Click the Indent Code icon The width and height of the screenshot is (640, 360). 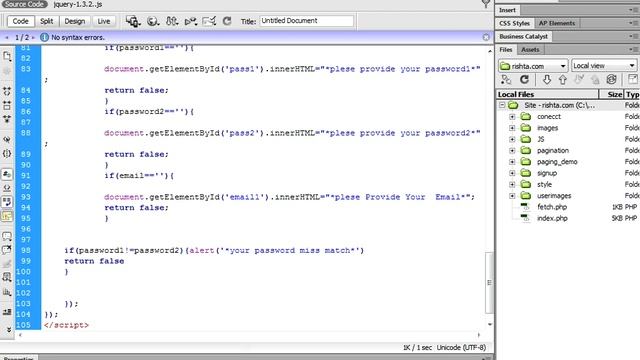pyautogui.click(x=7, y=312)
